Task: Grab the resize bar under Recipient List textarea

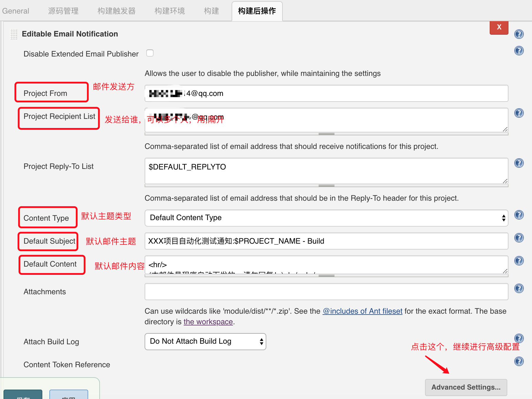Action: (x=326, y=134)
